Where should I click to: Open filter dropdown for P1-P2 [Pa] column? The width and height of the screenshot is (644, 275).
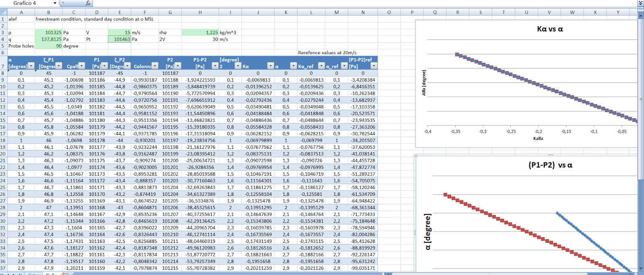click(215, 66)
